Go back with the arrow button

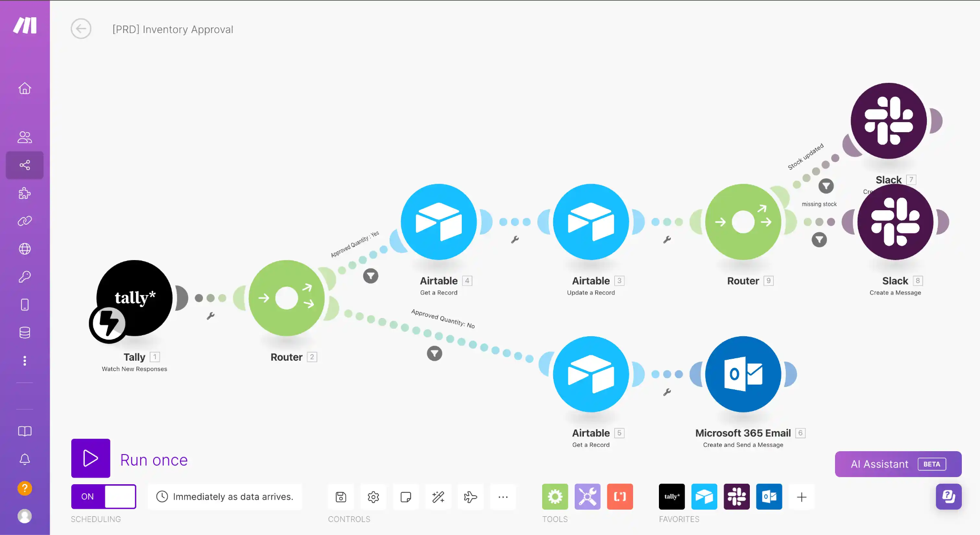coord(81,29)
